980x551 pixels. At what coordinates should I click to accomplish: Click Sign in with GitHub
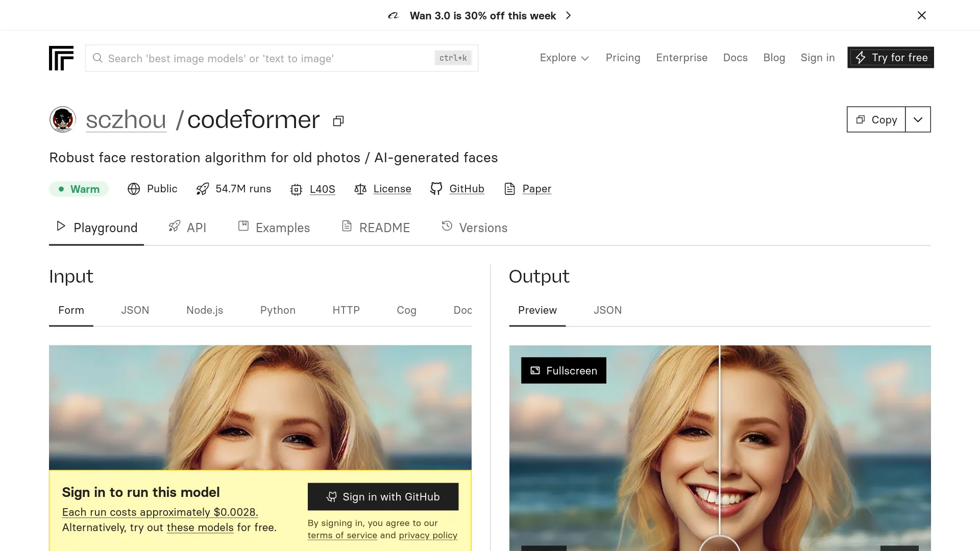[x=383, y=496]
